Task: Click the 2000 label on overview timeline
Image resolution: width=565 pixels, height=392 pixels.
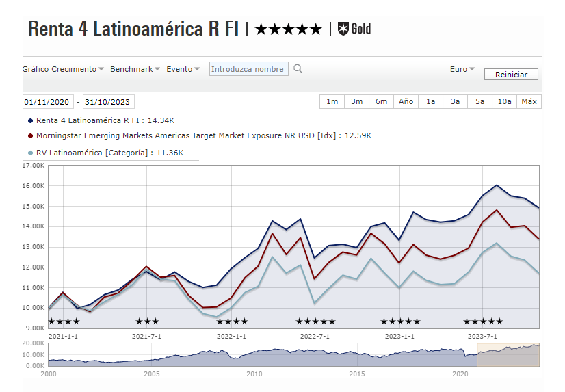Action: 49,374
